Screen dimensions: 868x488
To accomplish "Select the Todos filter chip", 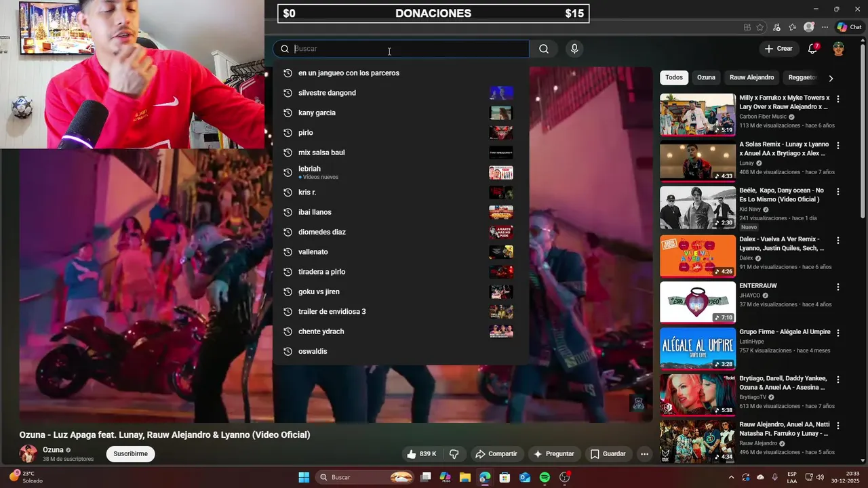I will coord(674,77).
